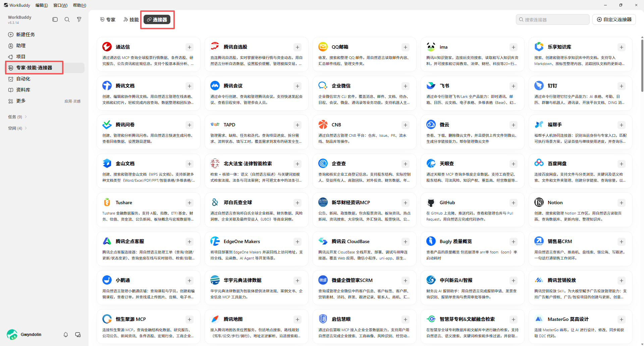Open the 华宇元典法律数据 card title
The width and height of the screenshot is (644, 346).
pos(242,280)
